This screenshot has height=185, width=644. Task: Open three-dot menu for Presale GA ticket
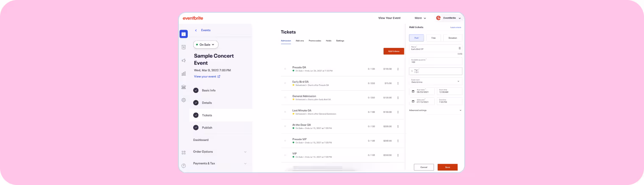click(398, 69)
